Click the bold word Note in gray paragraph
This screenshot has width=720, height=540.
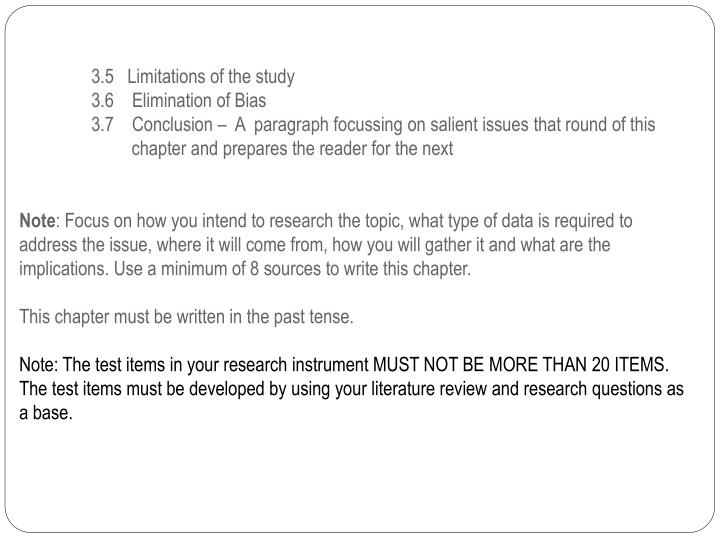point(37,221)
